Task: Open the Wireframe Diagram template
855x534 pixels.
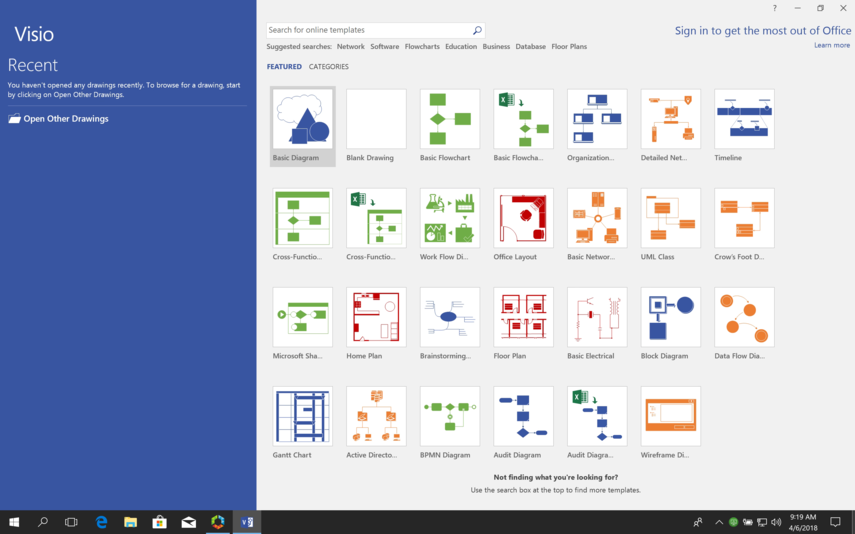Action: (x=670, y=416)
